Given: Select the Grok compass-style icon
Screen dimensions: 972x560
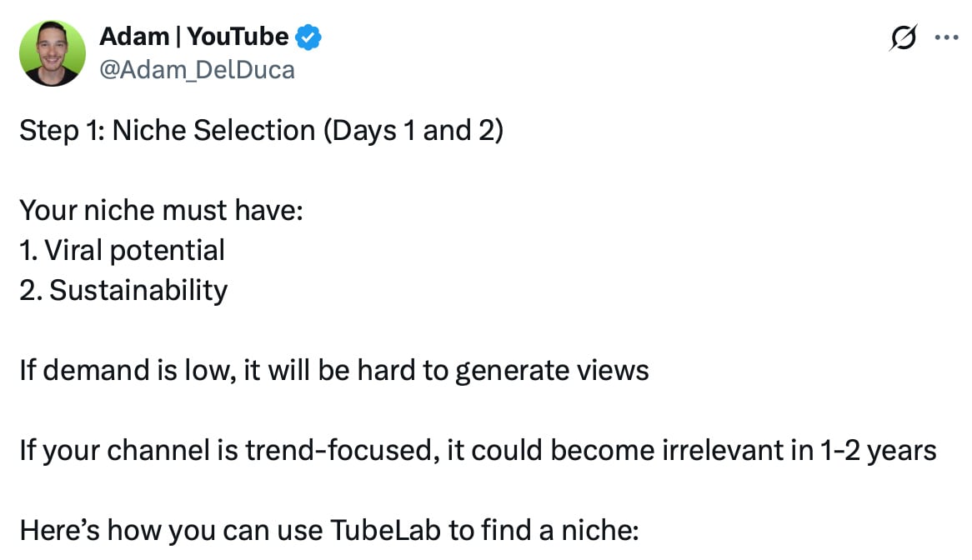Looking at the screenshot, I should (903, 37).
